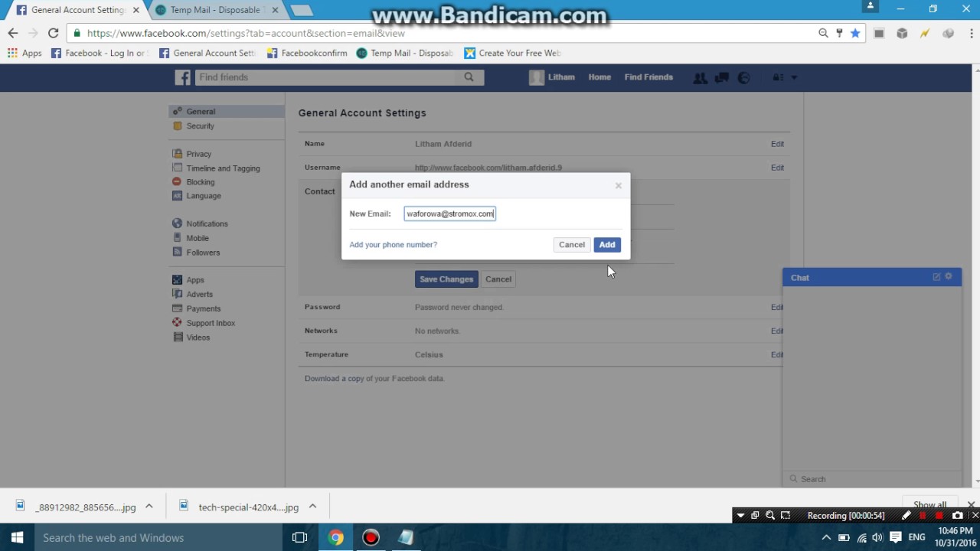Click Edit link in the Name row
This screenshot has height=551, width=980.
tap(777, 144)
